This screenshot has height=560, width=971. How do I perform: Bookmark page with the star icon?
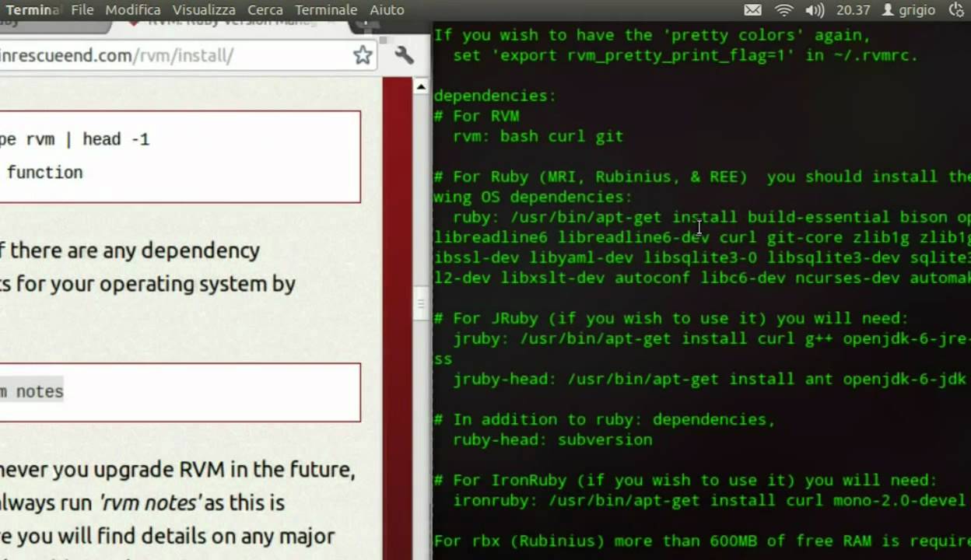tap(363, 54)
